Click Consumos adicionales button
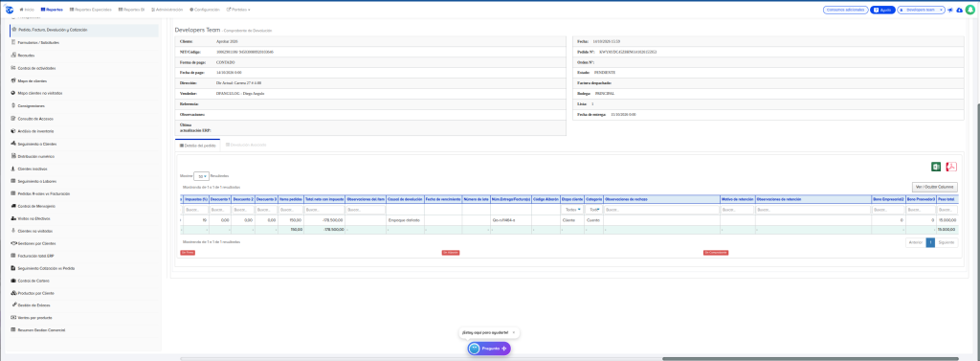Image resolution: width=980 pixels, height=361 pixels. click(845, 10)
